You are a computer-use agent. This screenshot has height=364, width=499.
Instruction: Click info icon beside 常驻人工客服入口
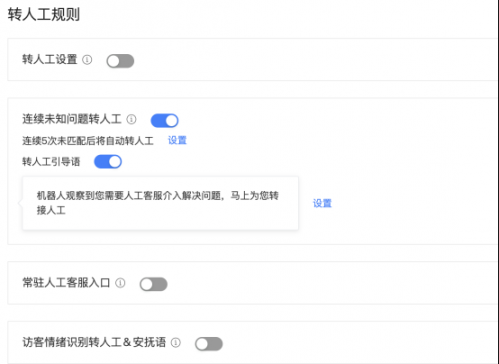[x=120, y=283]
